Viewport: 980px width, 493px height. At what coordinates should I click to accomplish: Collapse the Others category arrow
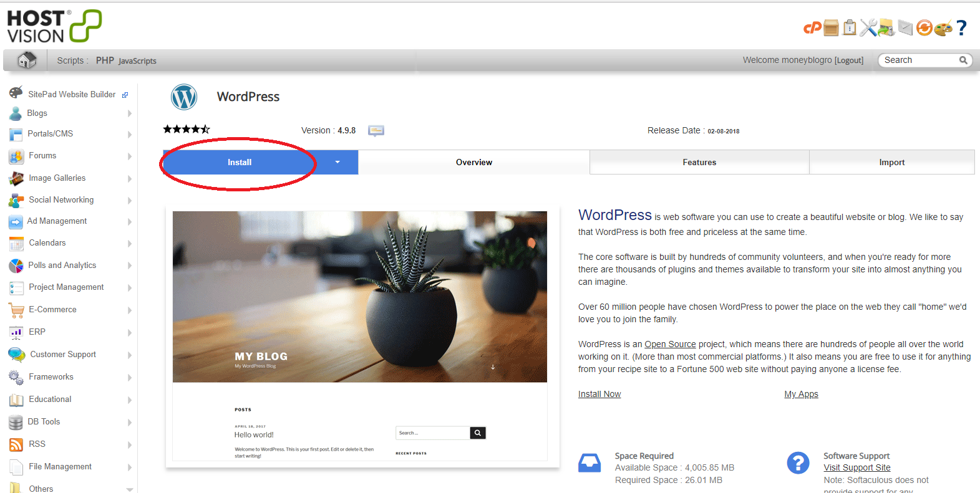[x=130, y=489]
